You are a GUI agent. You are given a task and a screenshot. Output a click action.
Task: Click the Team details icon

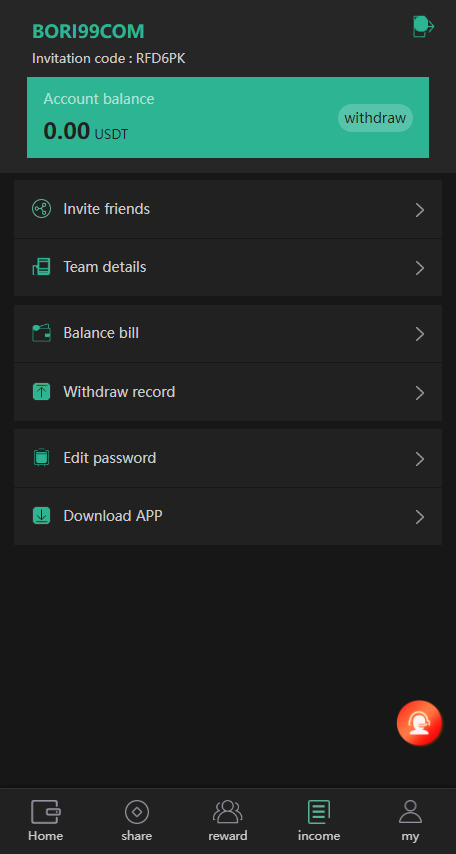41,267
